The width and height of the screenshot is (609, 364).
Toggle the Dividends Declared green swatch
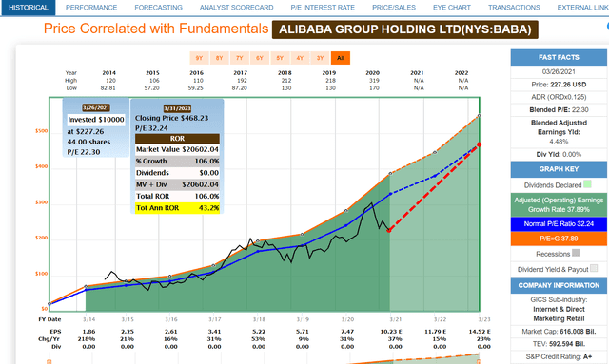[587, 184]
